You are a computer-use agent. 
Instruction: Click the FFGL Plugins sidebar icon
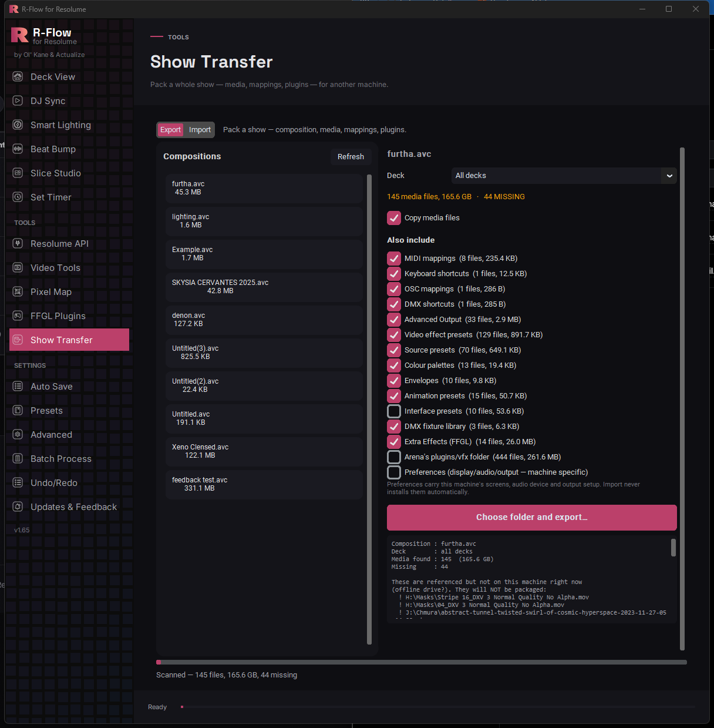18,316
